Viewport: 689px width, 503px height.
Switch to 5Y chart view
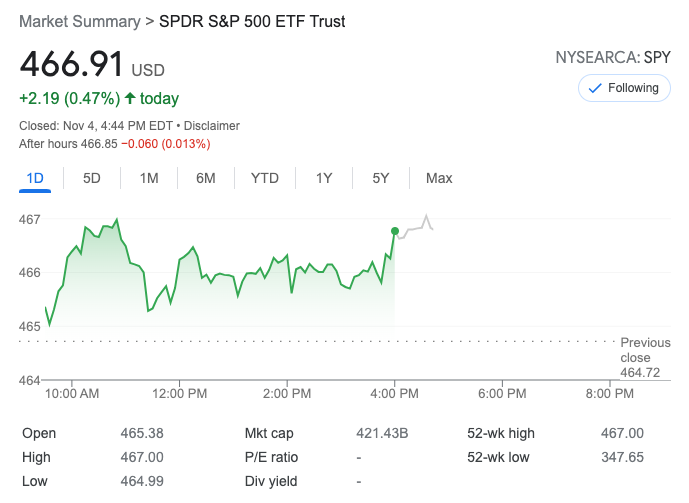pos(381,178)
